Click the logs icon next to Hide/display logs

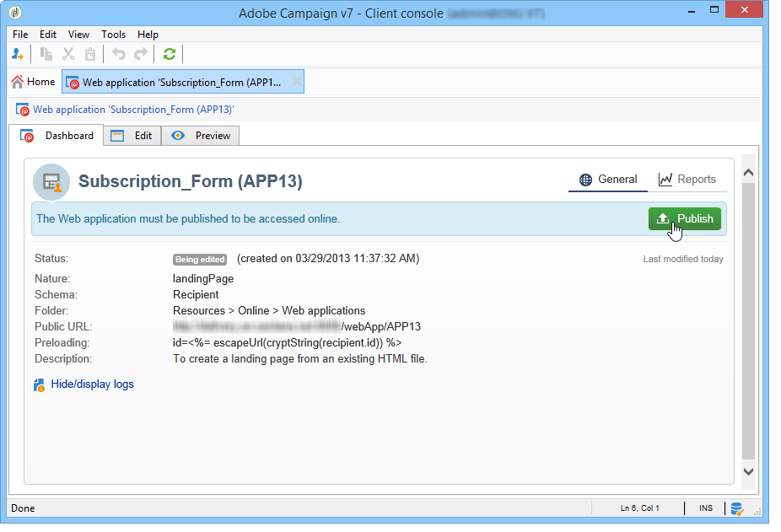pyautogui.click(x=39, y=384)
